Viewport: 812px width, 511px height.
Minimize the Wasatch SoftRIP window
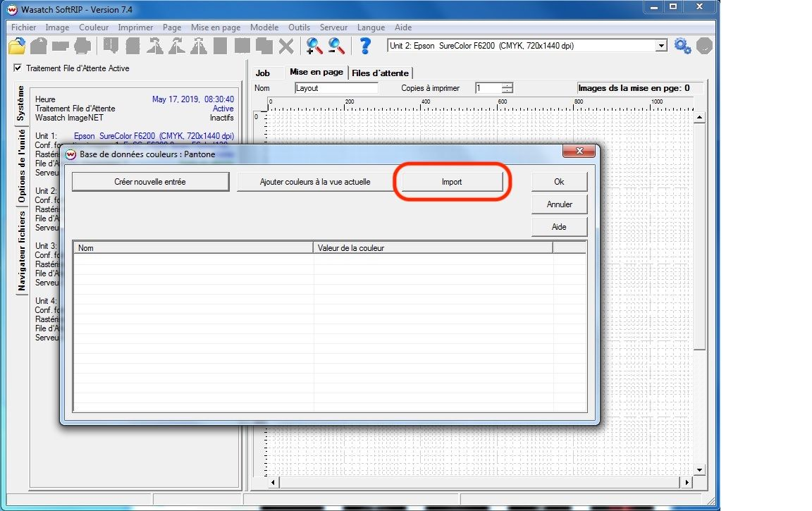(654, 7)
